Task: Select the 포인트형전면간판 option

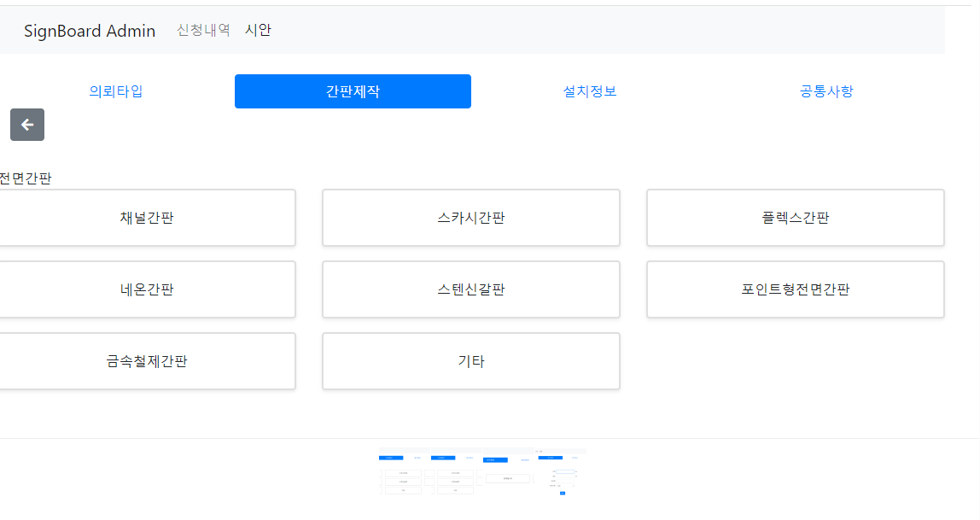Action: coord(795,289)
